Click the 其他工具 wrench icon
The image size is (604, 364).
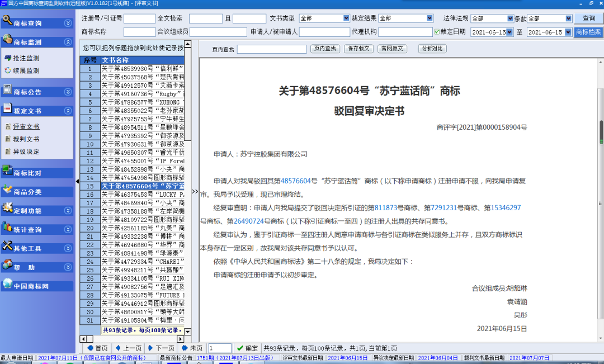pos(7,246)
